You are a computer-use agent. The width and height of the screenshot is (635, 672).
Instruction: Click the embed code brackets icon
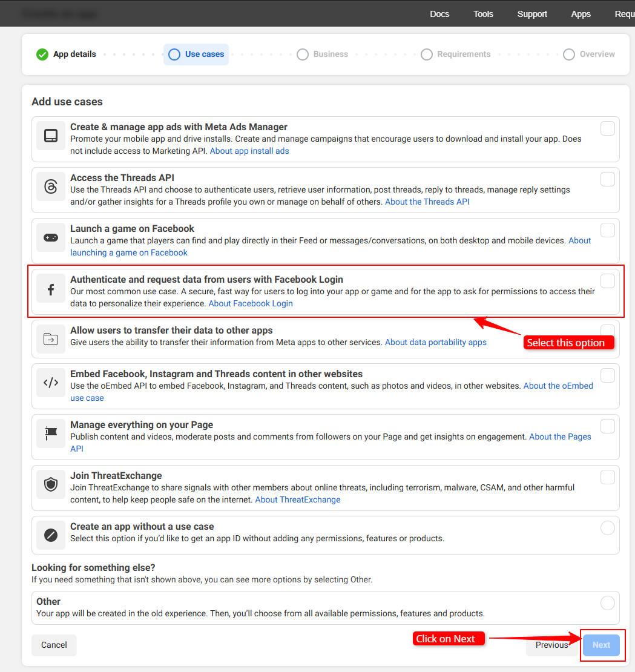click(51, 383)
